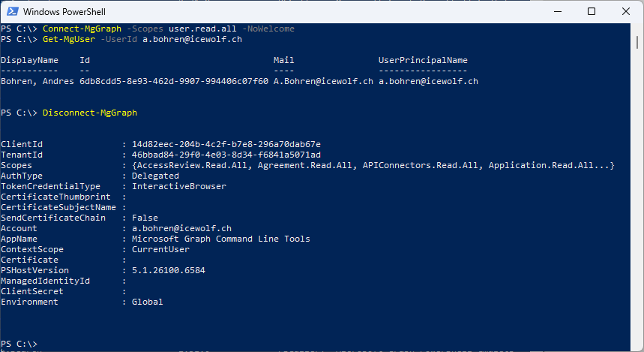Minimize the Windows PowerShell window
This screenshot has width=644, height=352.
556,12
